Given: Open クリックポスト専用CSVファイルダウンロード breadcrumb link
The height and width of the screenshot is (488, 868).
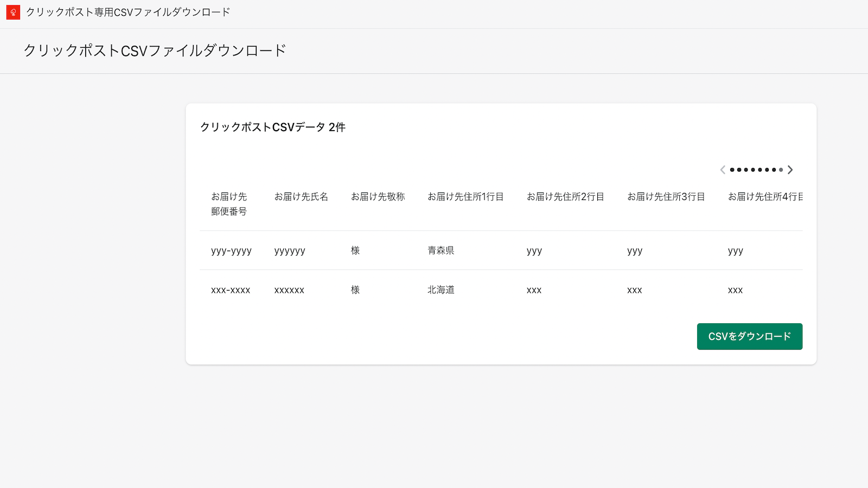Looking at the screenshot, I should click(127, 11).
